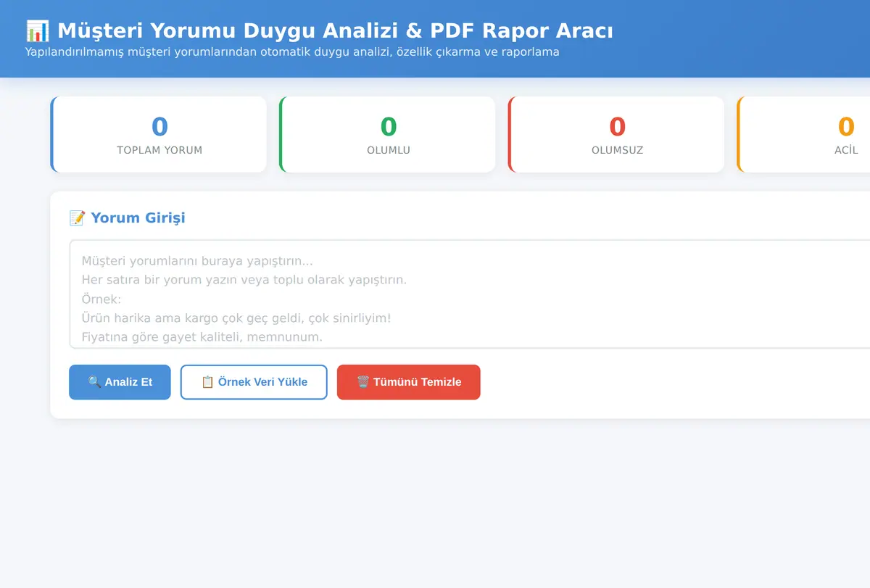Click the magnifier icon on Analiz Et

tap(94, 382)
